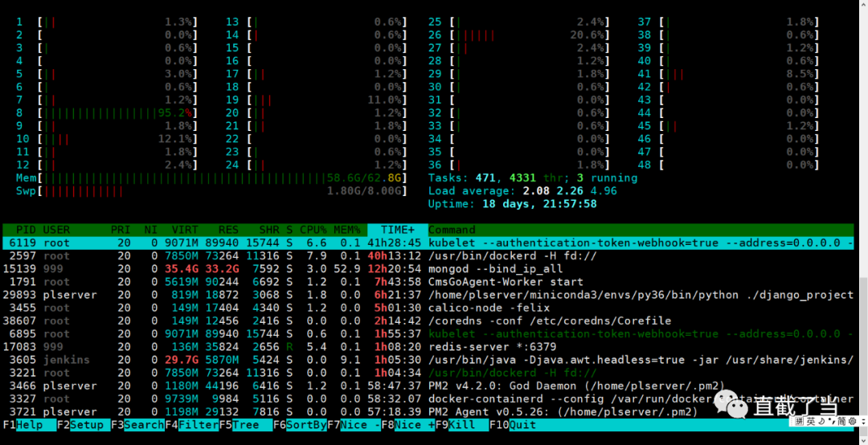868x445 pixels.
Task: Sort by the MEM% column header
Action: 347,230
